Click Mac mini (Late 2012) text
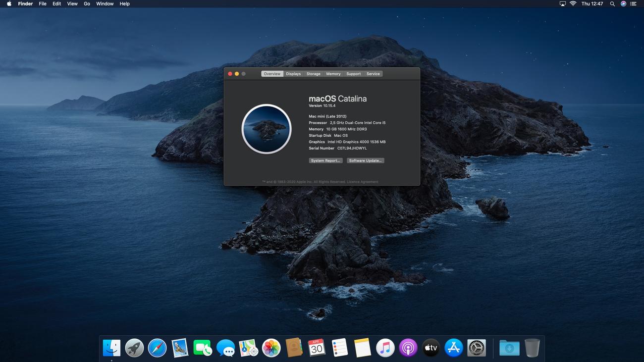Viewport: 644px width, 362px height. point(327,116)
